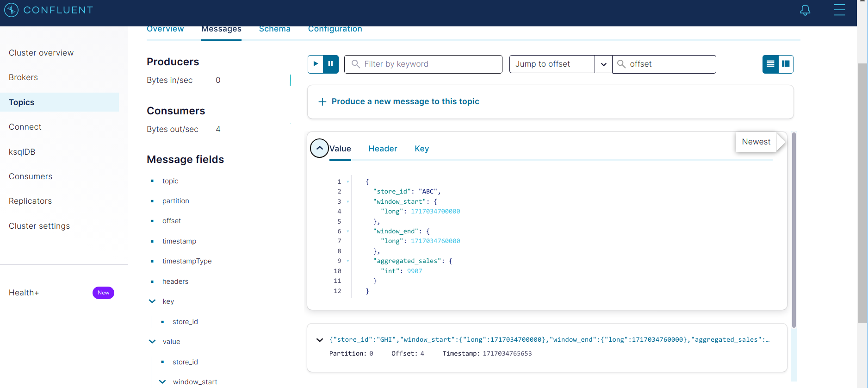Switch to list view layout
This screenshot has height=388, width=868.
(770, 64)
